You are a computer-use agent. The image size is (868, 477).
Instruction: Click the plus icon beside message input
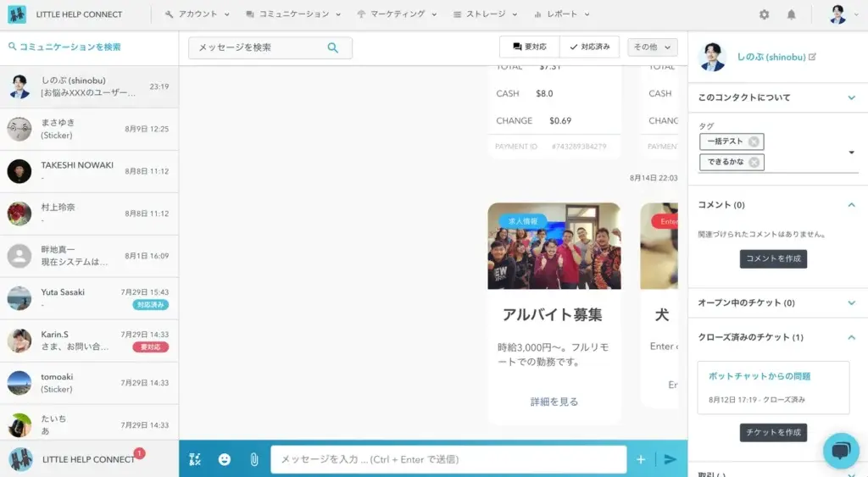pyautogui.click(x=641, y=459)
